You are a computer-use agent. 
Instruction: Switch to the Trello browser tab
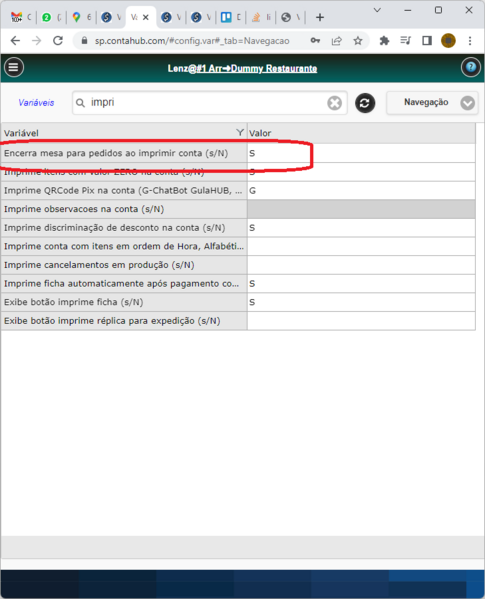tap(231, 17)
